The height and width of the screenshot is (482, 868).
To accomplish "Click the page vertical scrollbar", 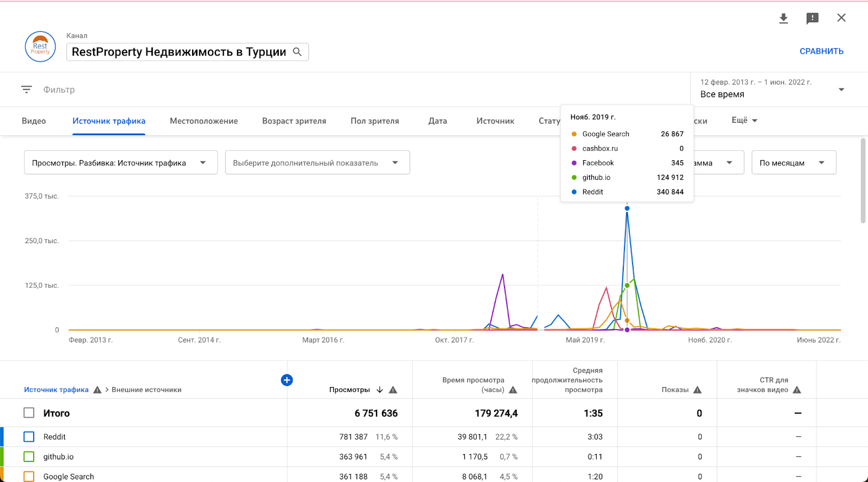I will pos(863,181).
